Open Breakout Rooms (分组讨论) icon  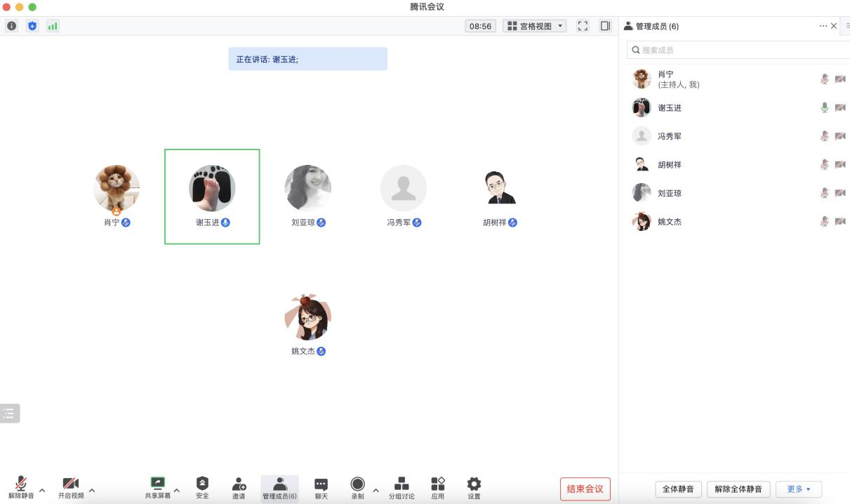click(x=401, y=484)
